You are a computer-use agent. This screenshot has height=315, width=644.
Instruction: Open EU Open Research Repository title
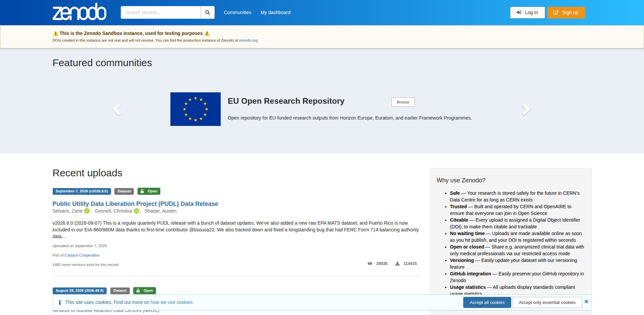pyautogui.click(x=286, y=101)
